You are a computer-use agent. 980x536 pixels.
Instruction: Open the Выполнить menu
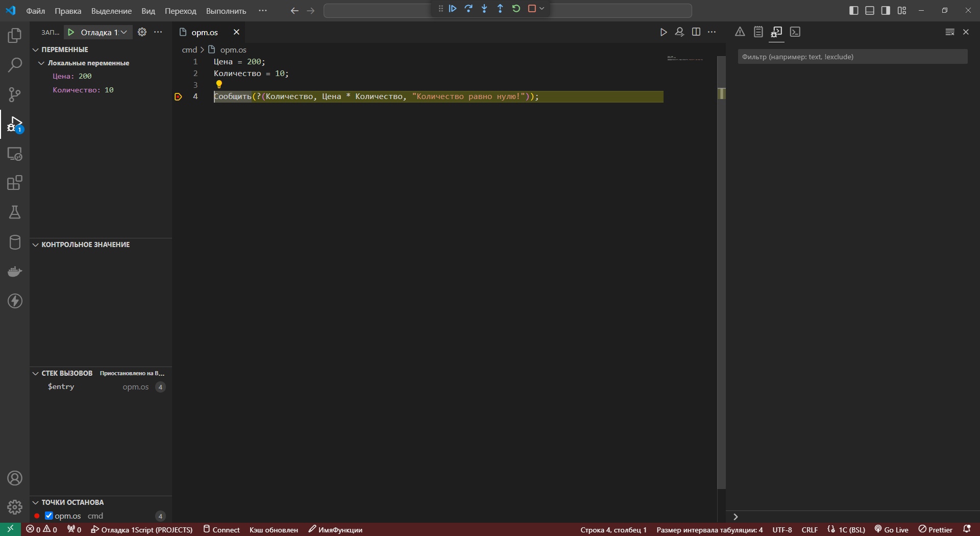pyautogui.click(x=226, y=11)
